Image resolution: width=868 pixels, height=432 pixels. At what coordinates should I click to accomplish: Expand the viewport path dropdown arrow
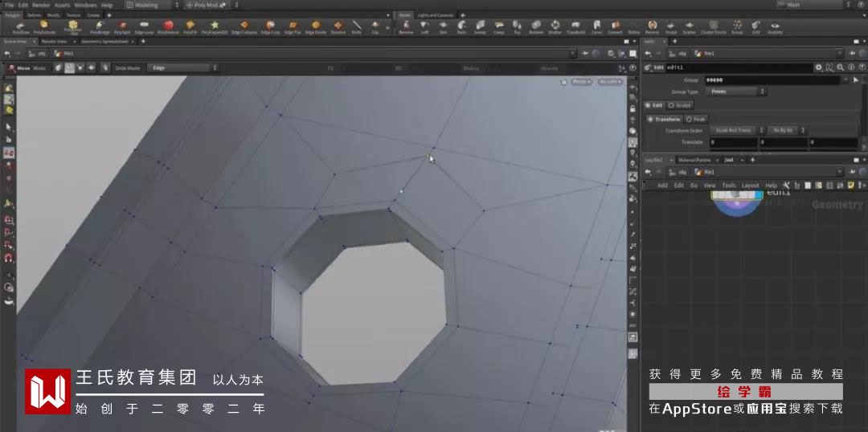574,54
